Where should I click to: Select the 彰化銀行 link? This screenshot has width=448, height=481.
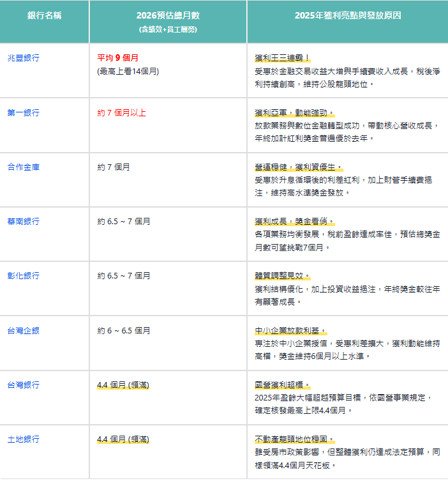pos(24,275)
